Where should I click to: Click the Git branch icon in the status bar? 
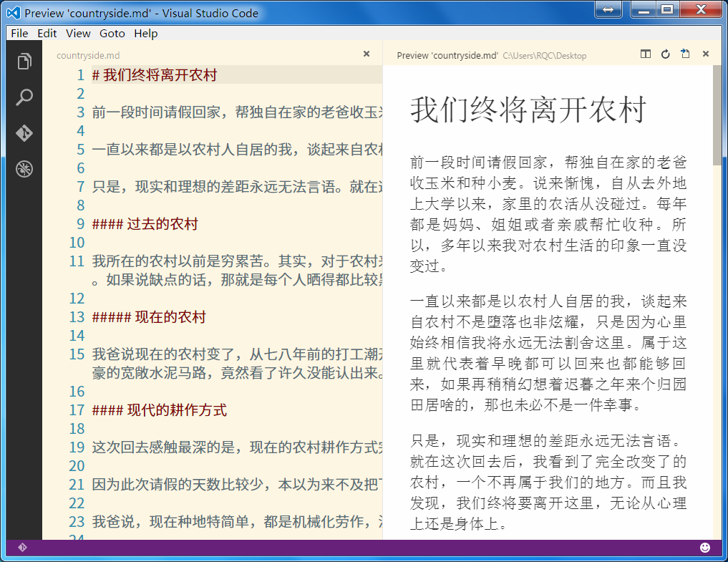click(22, 546)
